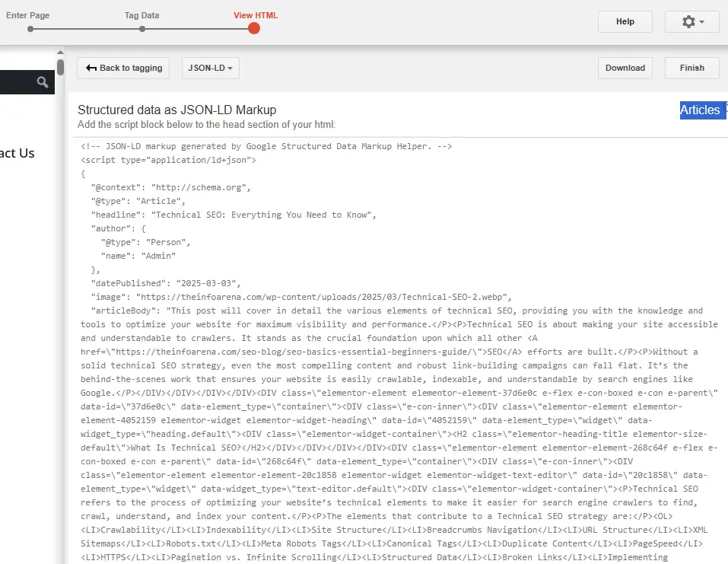The height and width of the screenshot is (564, 728).
Task: Download the generated markup
Action: [x=625, y=69]
